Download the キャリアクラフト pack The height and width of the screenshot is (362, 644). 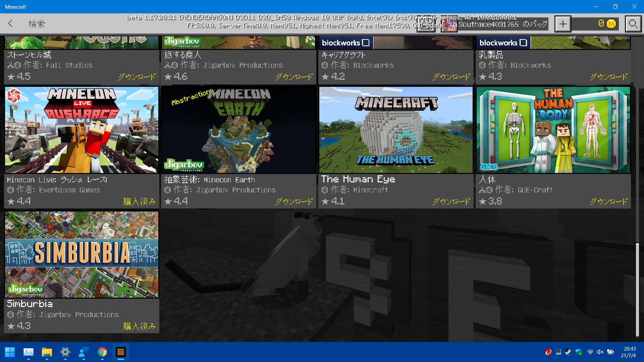pos(451,77)
